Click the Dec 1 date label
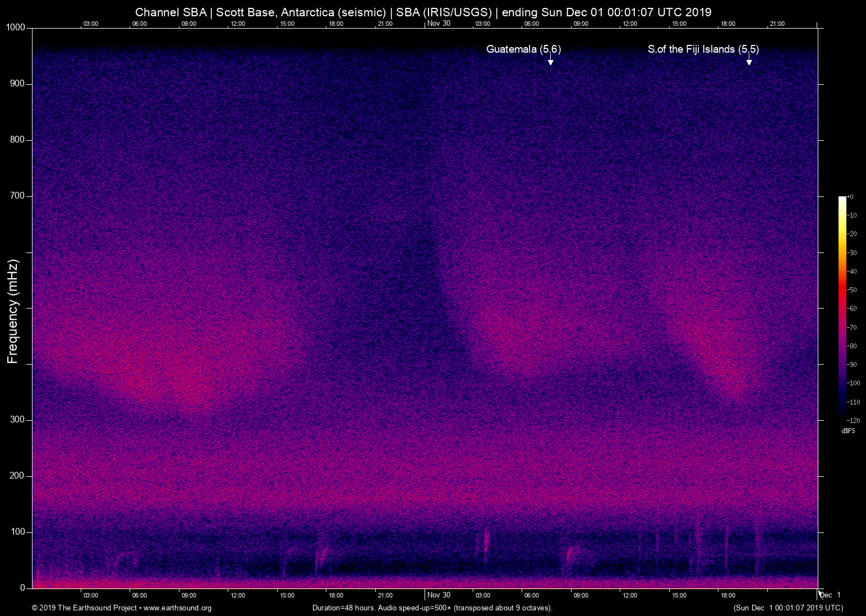The width and height of the screenshot is (866, 616). [830, 595]
